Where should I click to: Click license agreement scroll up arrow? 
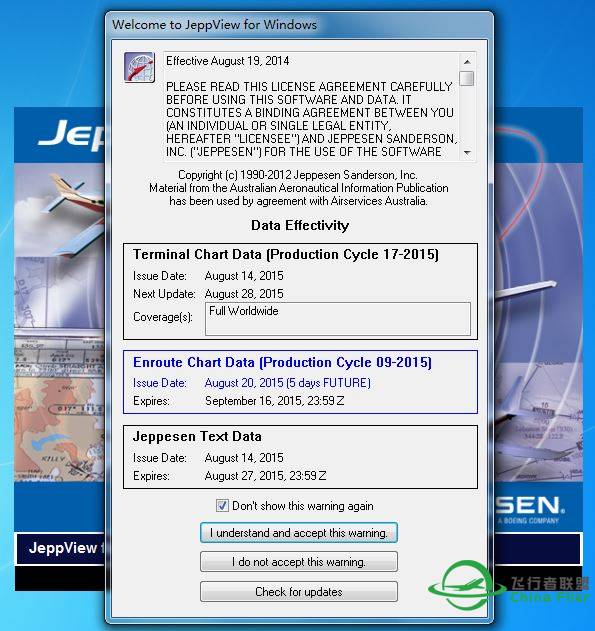click(x=467, y=61)
